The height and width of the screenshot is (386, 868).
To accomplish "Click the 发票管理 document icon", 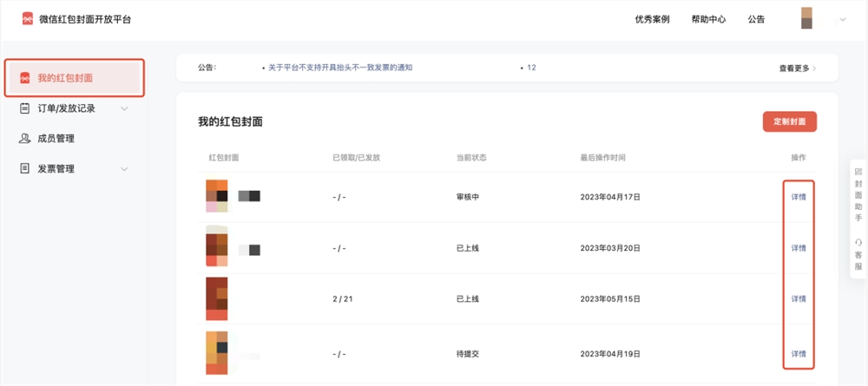I will 25,169.
